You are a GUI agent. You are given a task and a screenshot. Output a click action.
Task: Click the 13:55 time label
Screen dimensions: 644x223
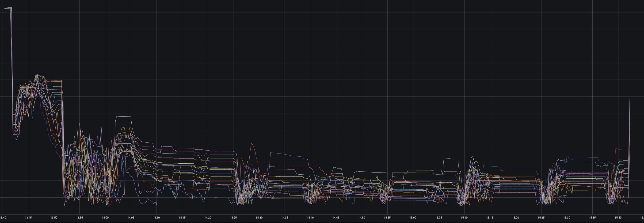click(x=80, y=218)
